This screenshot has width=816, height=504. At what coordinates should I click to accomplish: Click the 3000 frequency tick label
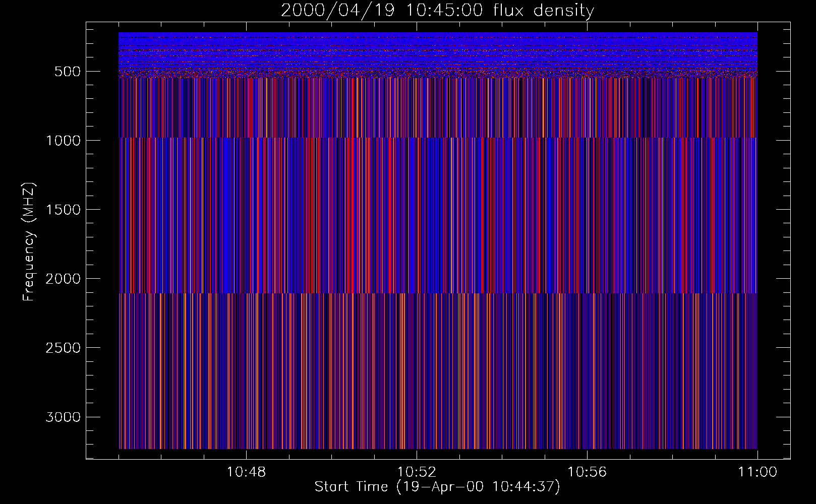pyautogui.click(x=63, y=417)
